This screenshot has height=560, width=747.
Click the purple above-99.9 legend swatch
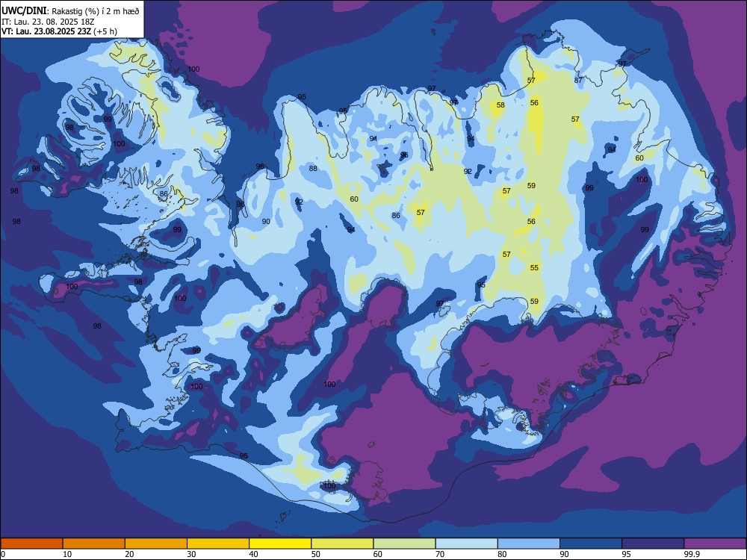[x=715, y=543]
